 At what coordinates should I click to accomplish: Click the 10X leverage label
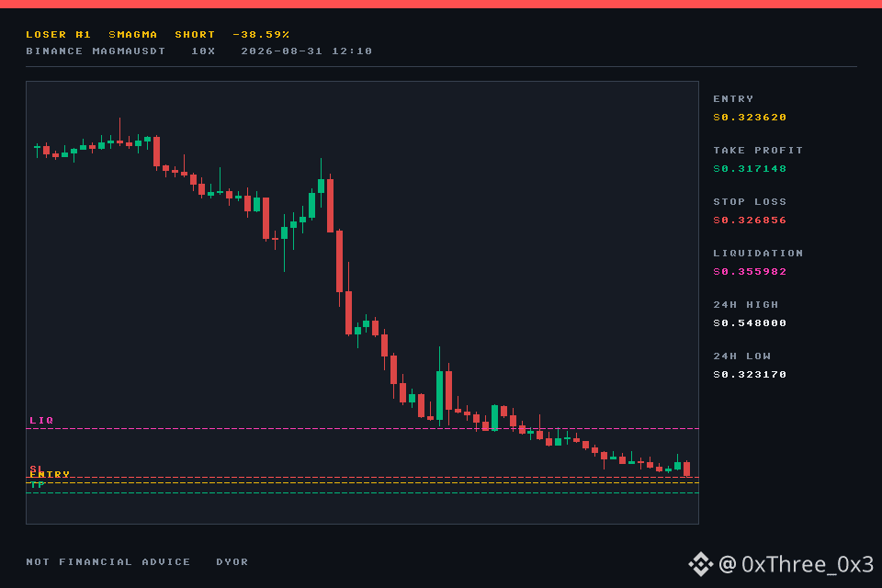pyautogui.click(x=203, y=51)
